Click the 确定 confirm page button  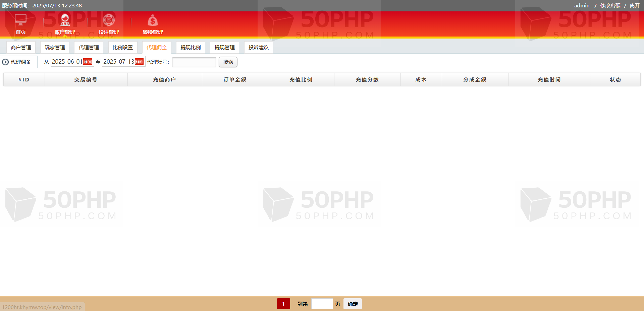353,304
